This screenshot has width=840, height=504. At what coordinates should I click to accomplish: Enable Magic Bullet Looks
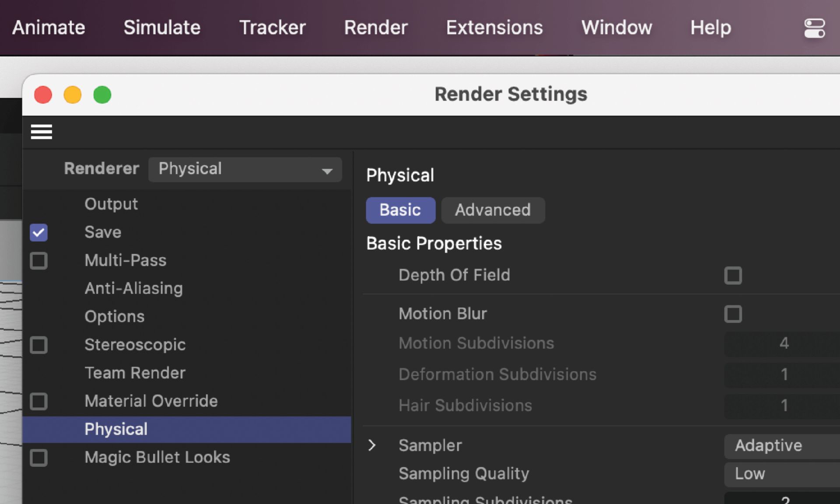coord(38,458)
